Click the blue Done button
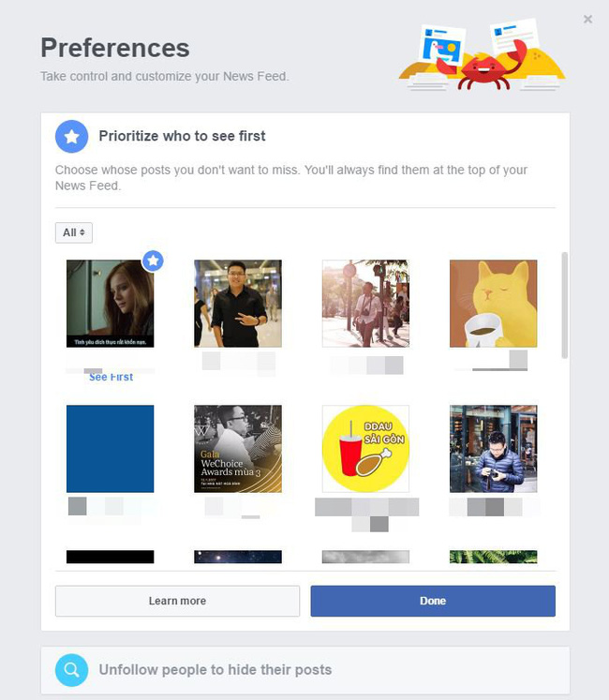This screenshot has height=700, width=609. 433,601
